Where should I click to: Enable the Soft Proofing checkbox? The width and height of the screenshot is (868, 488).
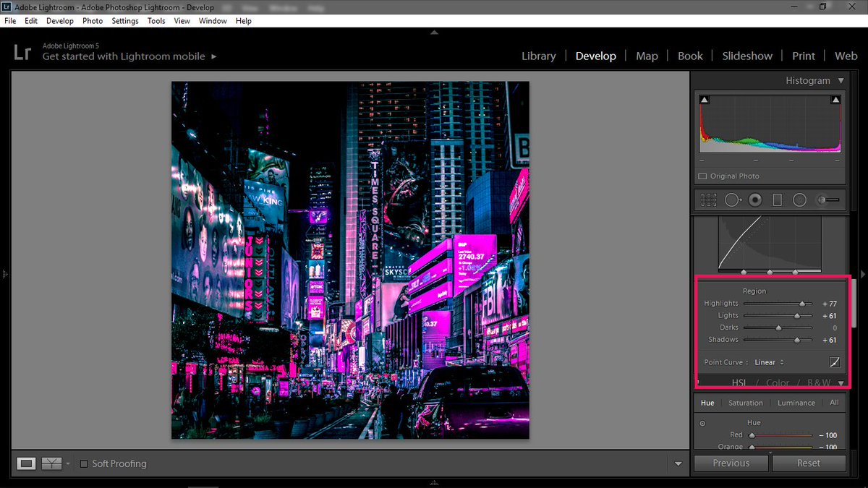pyautogui.click(x=84, y=463)
